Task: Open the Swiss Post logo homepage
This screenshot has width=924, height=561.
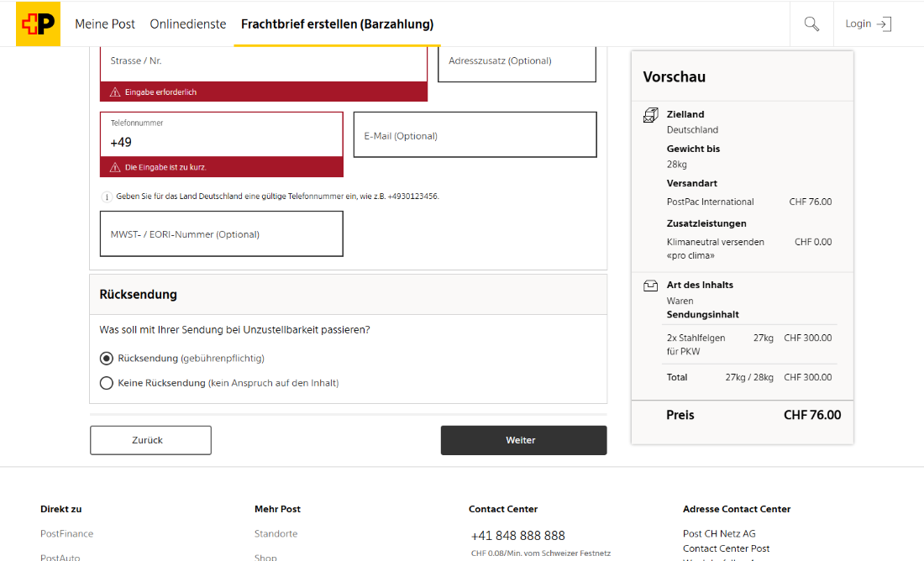Action: coord(38,24)
